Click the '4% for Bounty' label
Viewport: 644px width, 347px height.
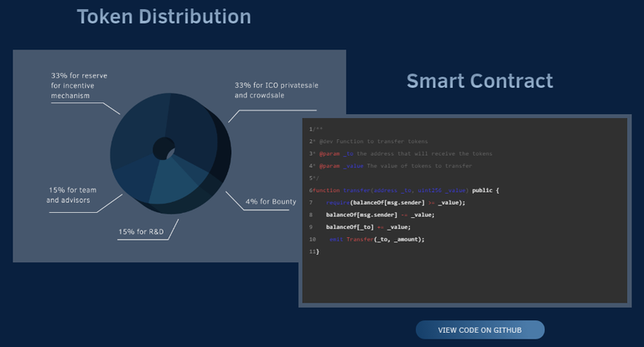click(x=271, y=202)
